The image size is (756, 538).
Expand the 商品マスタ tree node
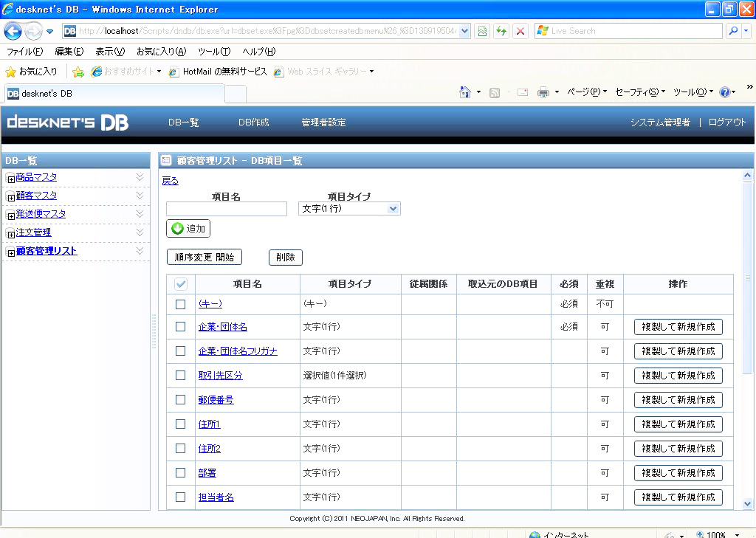pyautogui.click(x=10, y=179)
